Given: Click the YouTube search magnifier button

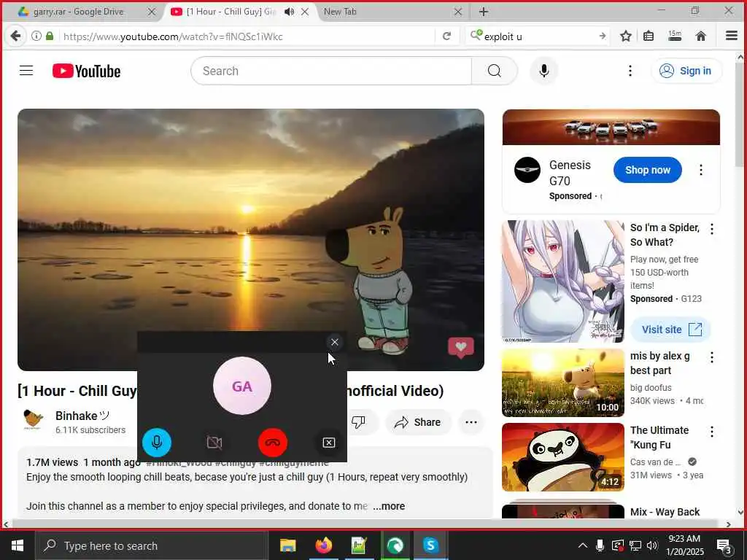Looking at the screenshot, I should click(494, 71).
